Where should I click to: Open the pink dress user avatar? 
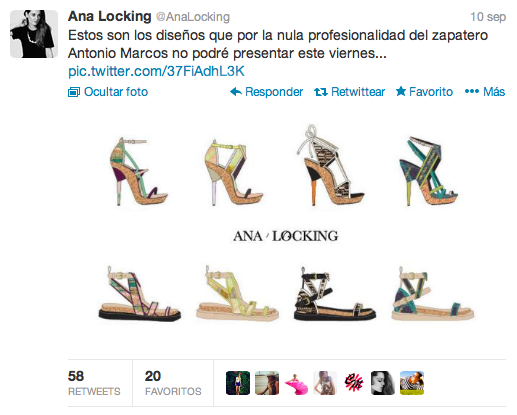click(x=296, y=383)
